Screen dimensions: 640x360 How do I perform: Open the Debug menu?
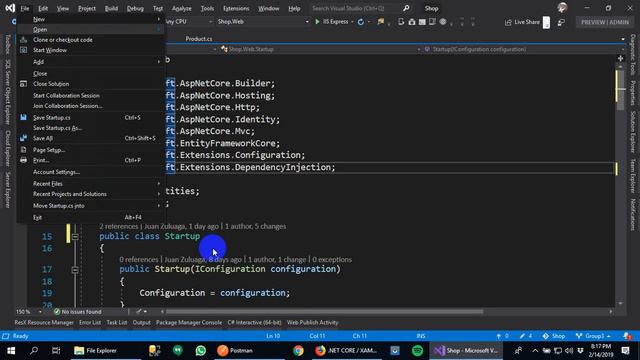coord(135,8)
